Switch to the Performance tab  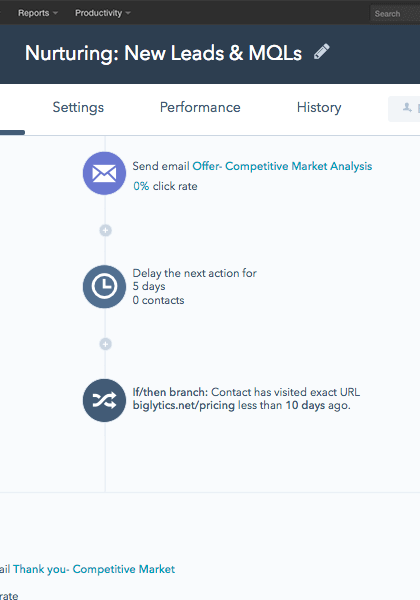pyautogui.click(x=200, y=108)
